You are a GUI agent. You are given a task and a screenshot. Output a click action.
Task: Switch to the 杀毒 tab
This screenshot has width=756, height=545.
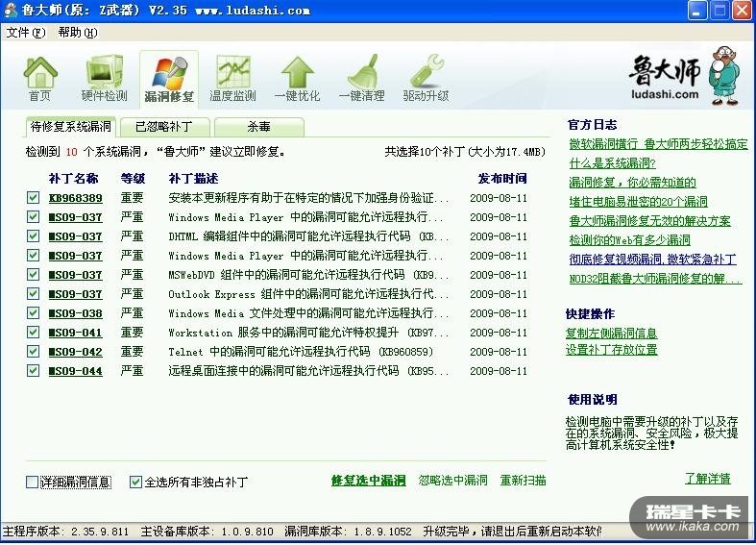259,127
